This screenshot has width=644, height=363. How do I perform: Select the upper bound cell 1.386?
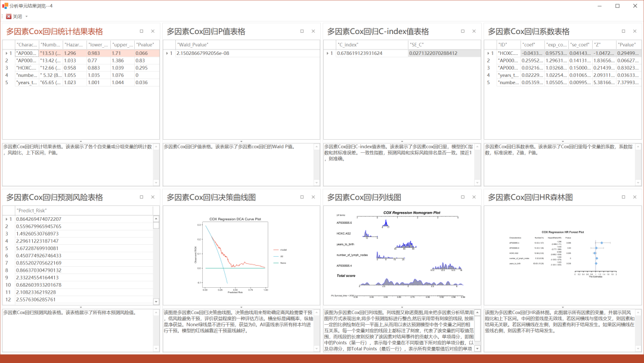[x=123, y=61]
